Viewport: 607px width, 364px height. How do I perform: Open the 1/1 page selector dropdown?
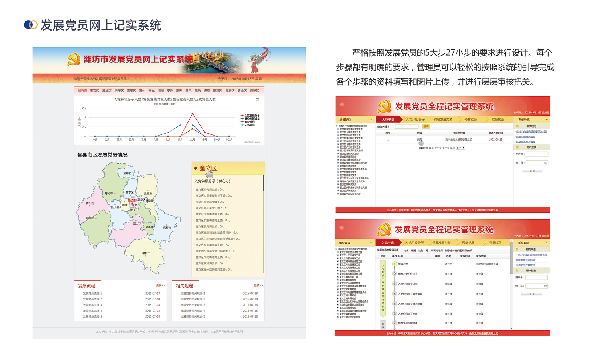[x=461, y=148]
